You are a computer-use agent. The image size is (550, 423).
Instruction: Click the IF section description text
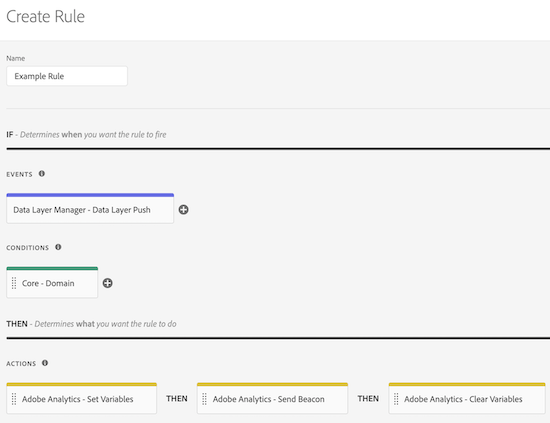(86, 135)
